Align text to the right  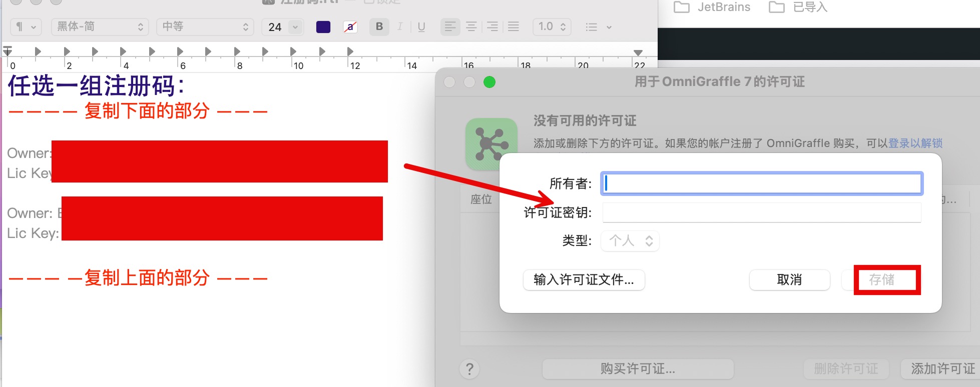point(493,27)
